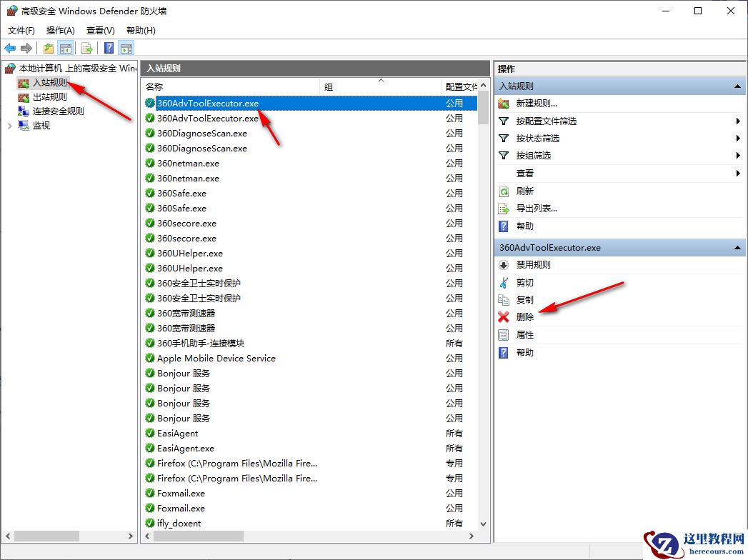The height and width of the screenshot is (560, 748).
Task: Refresh the rule list via 刷新
Action: (527, 191)
